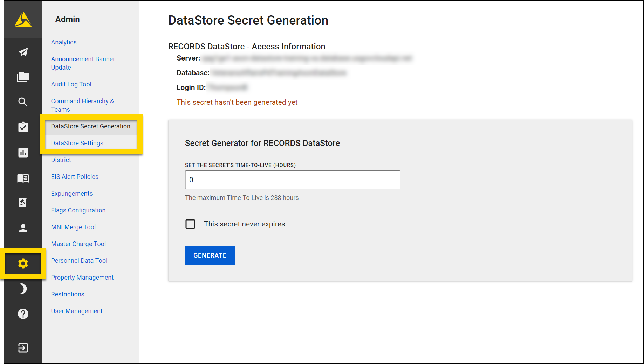This screenshot has width=644, height=364.
Task: Go to User Management page
Action: (x=77, y=311)
